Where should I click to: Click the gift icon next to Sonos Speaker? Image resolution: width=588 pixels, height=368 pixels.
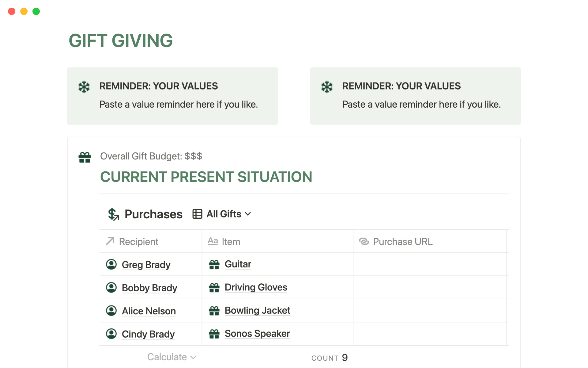214,334
